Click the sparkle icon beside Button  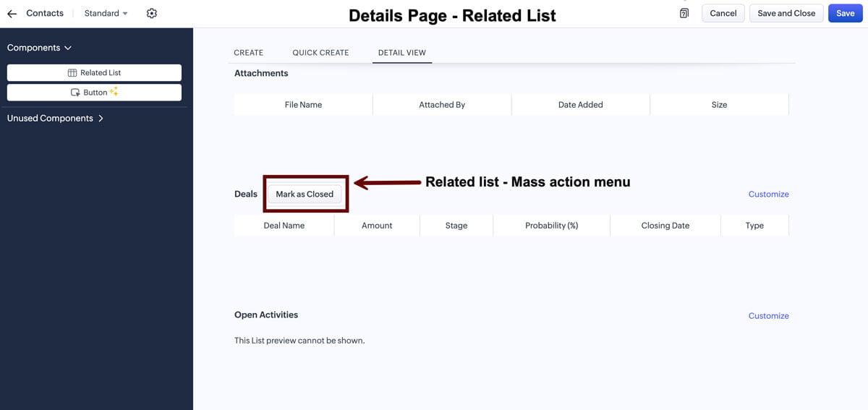point(114,92)
